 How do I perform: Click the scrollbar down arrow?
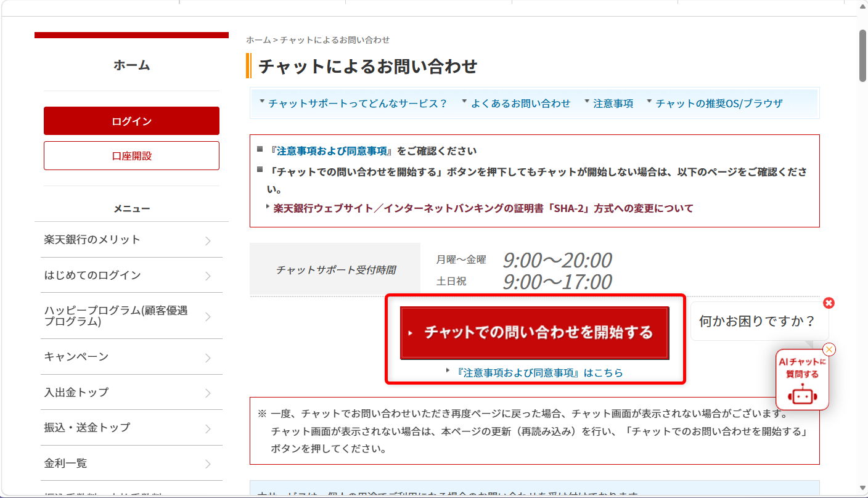pos(863,489)
